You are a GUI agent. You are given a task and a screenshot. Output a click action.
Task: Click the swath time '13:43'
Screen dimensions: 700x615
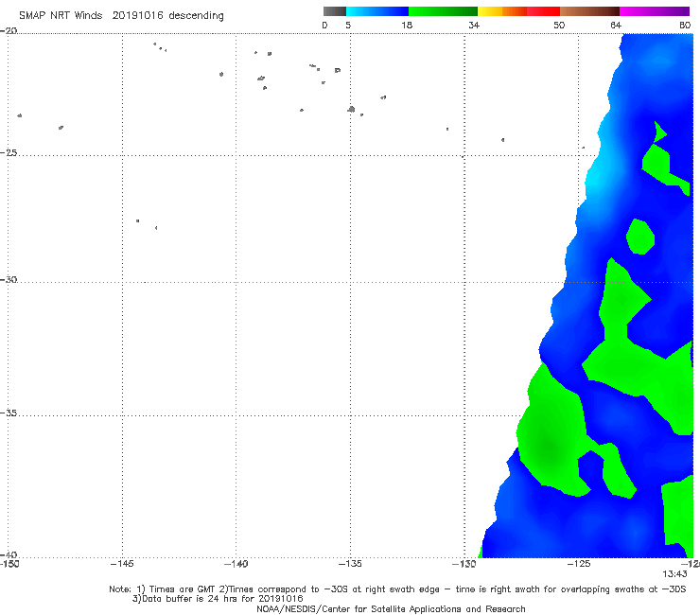[674, 574]
